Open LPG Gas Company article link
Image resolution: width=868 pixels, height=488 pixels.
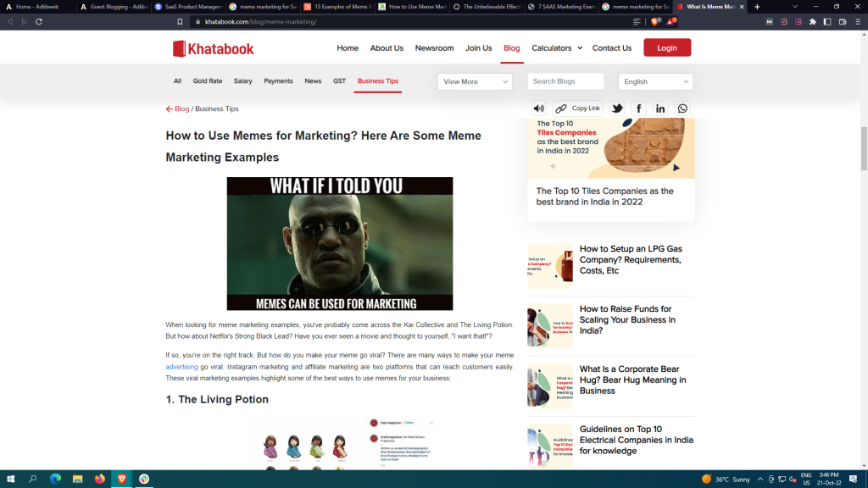(631, 259)
